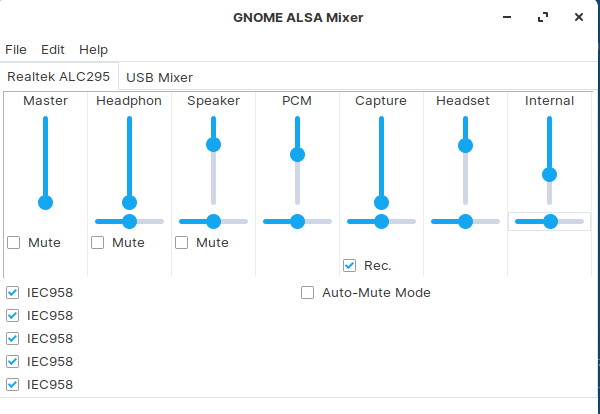
Task: Click the PCM volume slider handle
Action: pos(297,154)
